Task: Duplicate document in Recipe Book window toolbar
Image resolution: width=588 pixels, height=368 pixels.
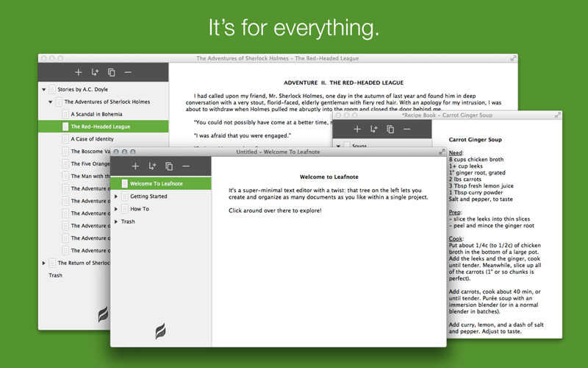Action: pos(390,130)
